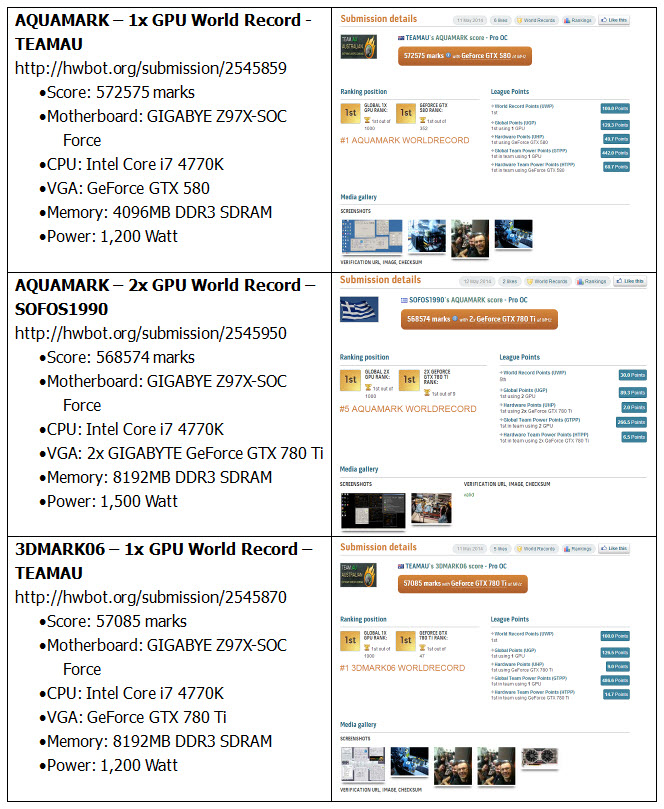
Task: Click the 14.7 Points badge
Action: tap(616, 694)
